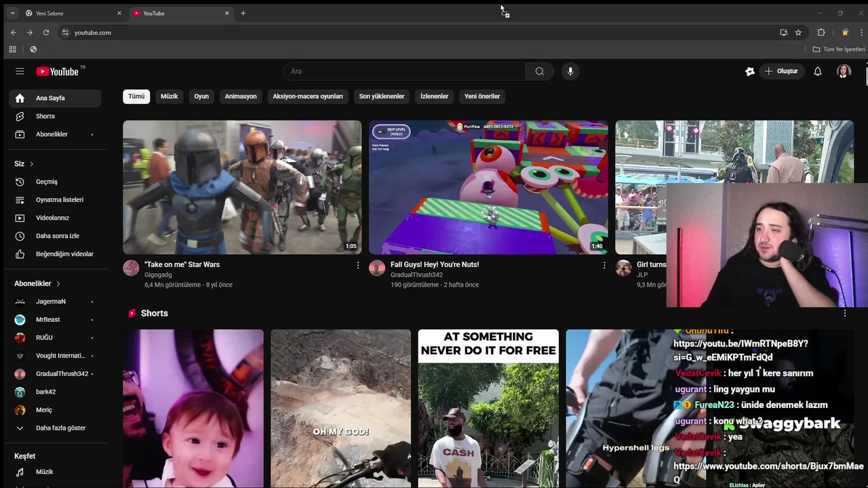View site information icon in address bar
Image resolution: width=868 pixels, height=488 pixels.
65,33
